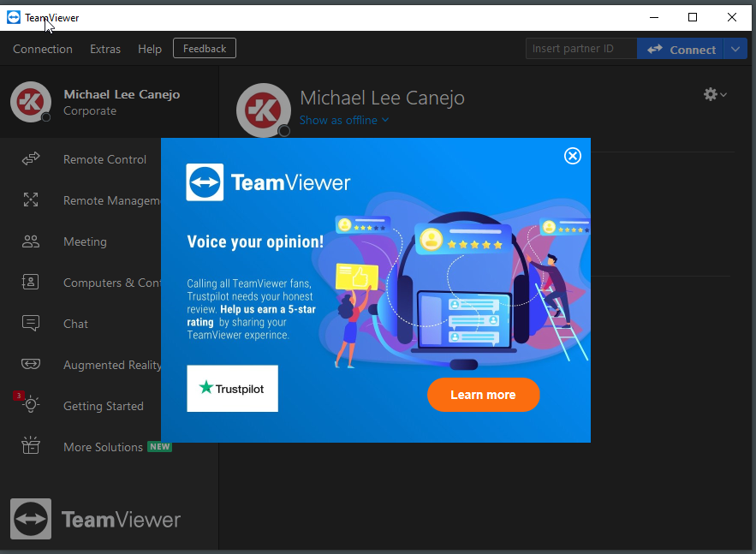This screenshot has height=554, width=756.
Task: Click the Learn more button
Action: coord(483,395)
